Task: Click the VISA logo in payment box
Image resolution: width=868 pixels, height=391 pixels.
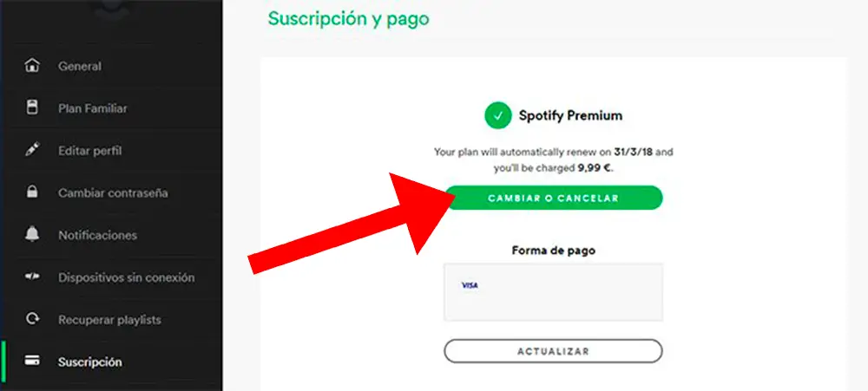Action: click(x=470, y=285)
